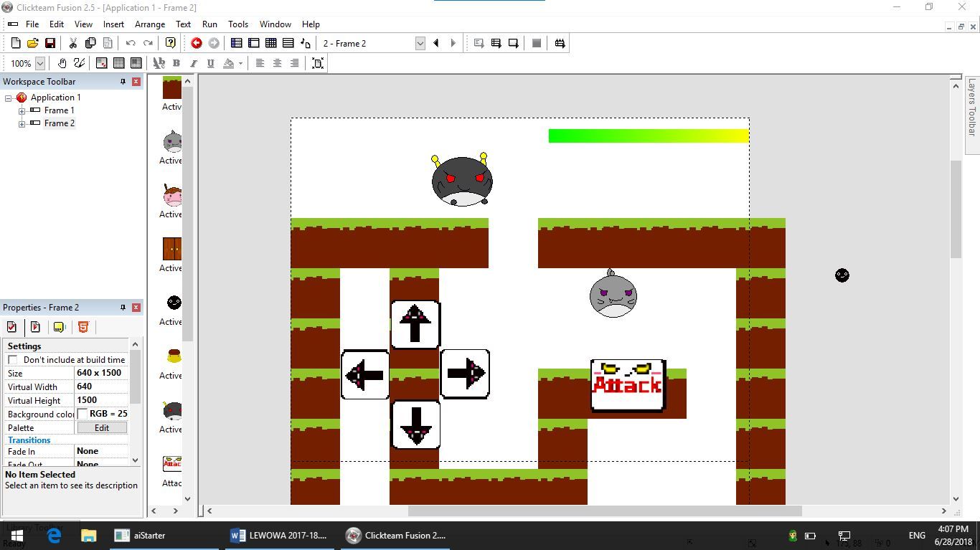
Task: Click the Background color swatch
Action: [83, 414]
